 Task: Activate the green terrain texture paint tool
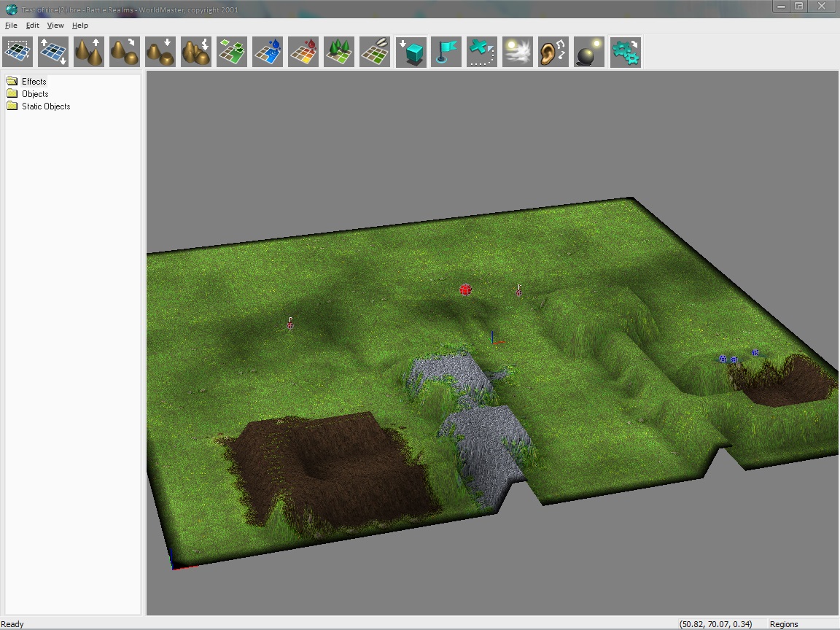coord(232,52)
